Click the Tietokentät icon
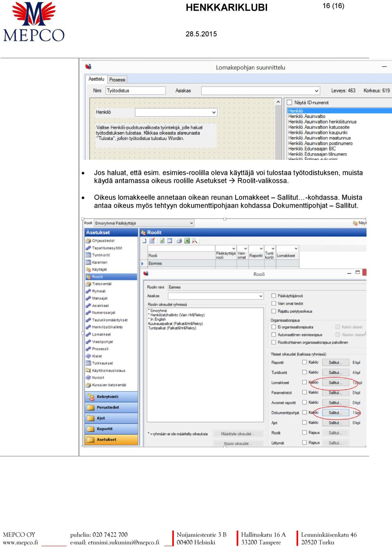This screenshot has height=547, width=392. click(88, 284)
